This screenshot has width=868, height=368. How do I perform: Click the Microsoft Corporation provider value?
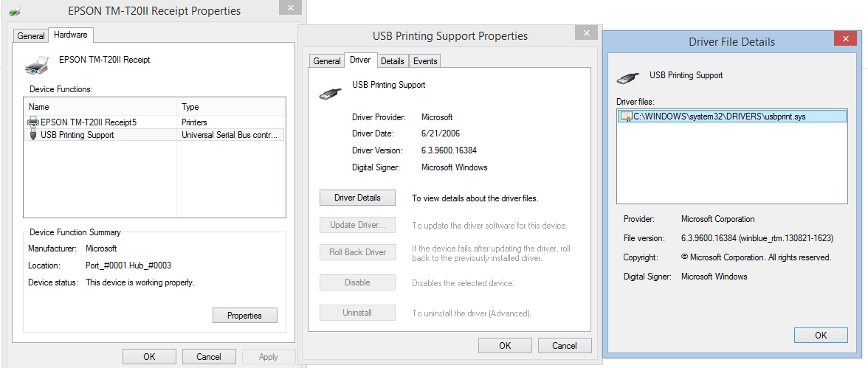click(x=718, y=218)
